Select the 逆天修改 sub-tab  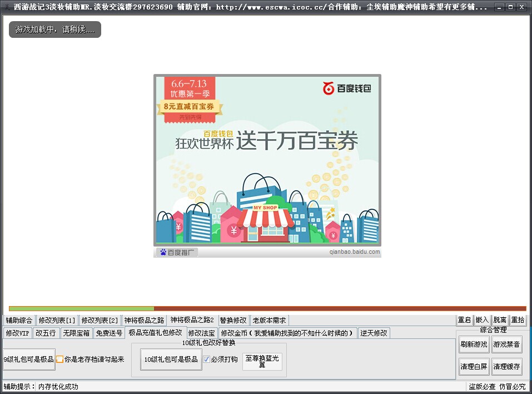click(x=374, y=333)
